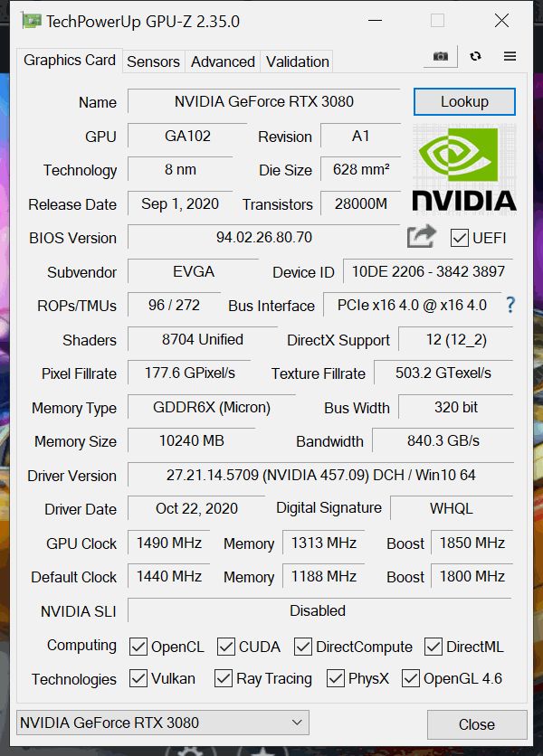
Task: Click the BIOS export share icon
Action: point(422,237)
